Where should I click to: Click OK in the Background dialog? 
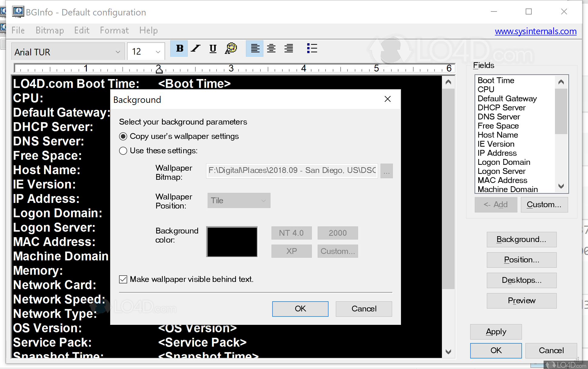pos(300,309)
